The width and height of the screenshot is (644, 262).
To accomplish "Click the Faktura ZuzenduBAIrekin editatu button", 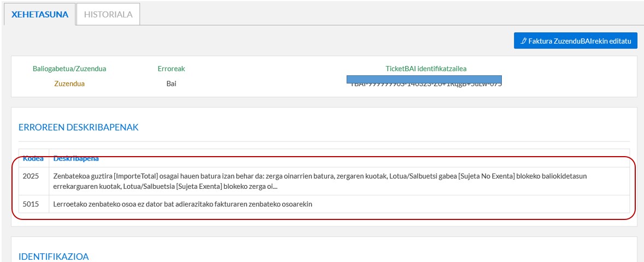I will pyautogui.click(x=575, y=41).
